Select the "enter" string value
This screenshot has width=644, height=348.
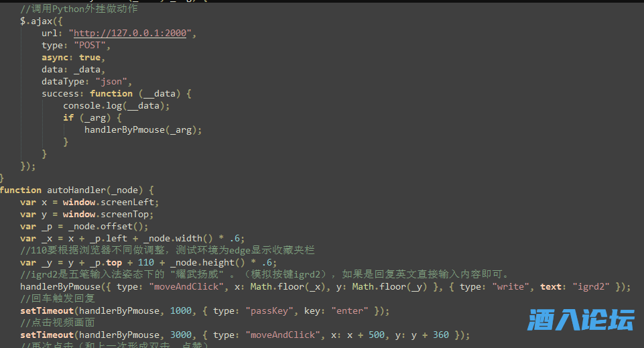click(x=349, y=311)
